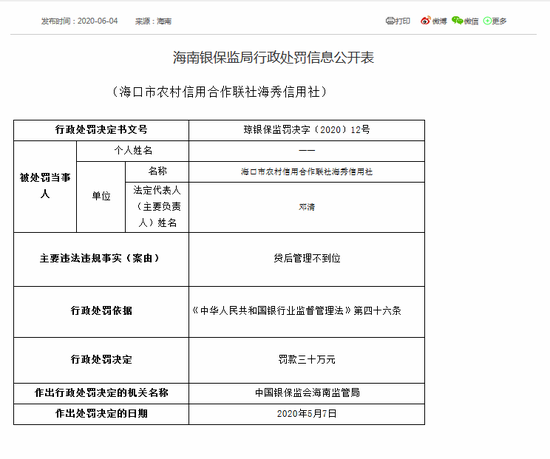Screen dimensions: 550x459
Task: Click the decision date 2020年5月7日
Action: point(307,414)
